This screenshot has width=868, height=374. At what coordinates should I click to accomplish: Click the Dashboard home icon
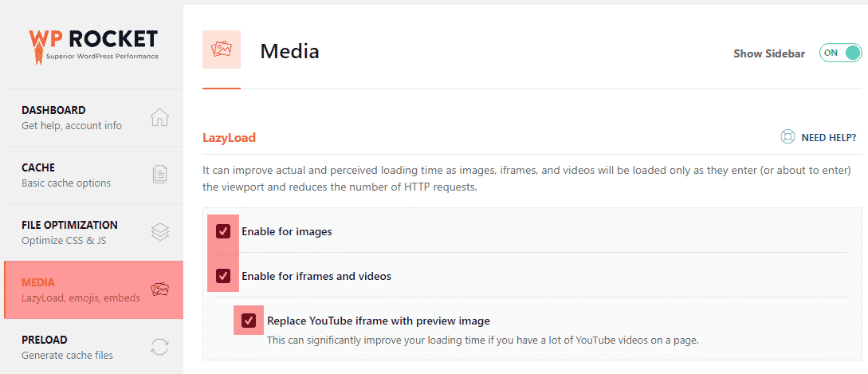pos(160,117)
